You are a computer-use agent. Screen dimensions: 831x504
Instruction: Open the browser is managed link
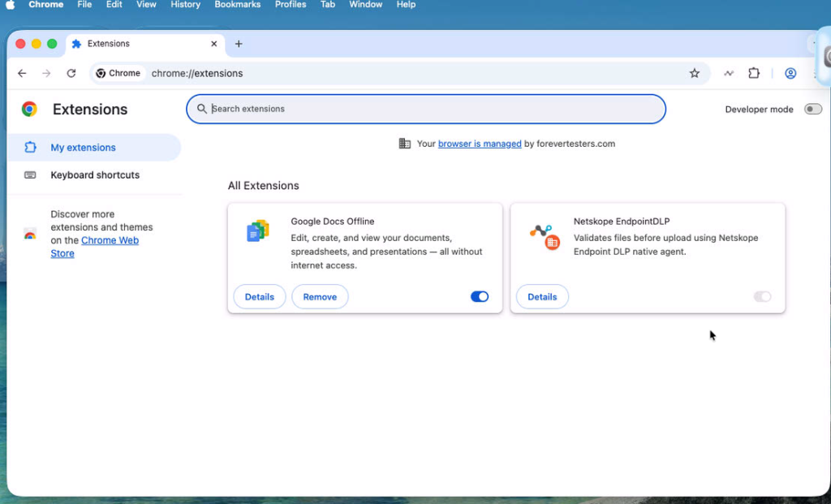(480, 144)
